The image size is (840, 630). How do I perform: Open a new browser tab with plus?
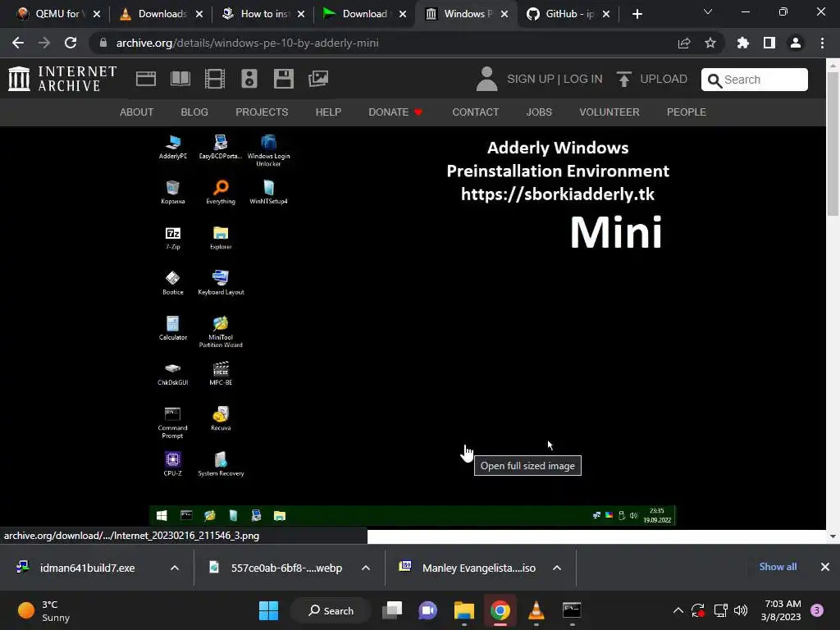[x=637, y=14]
